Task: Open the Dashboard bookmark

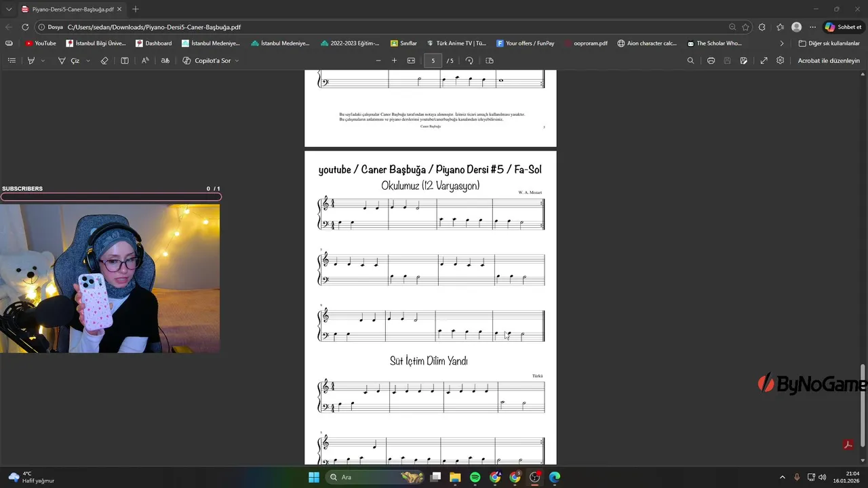Action: (x=153, y=43)
